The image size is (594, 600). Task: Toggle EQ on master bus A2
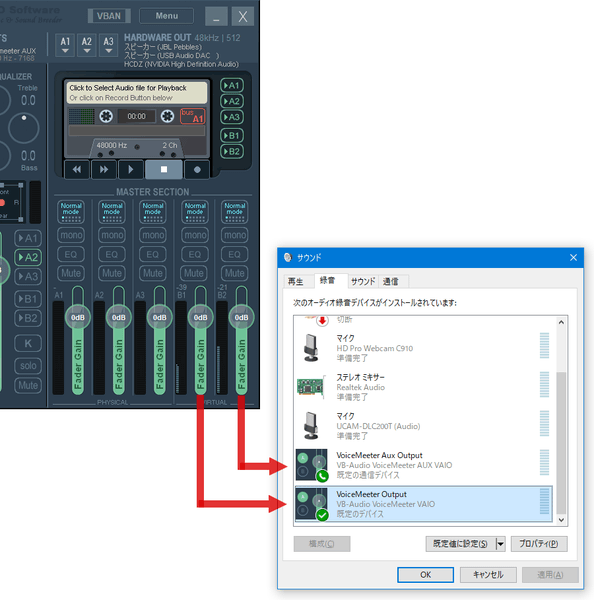coord(112,254)
